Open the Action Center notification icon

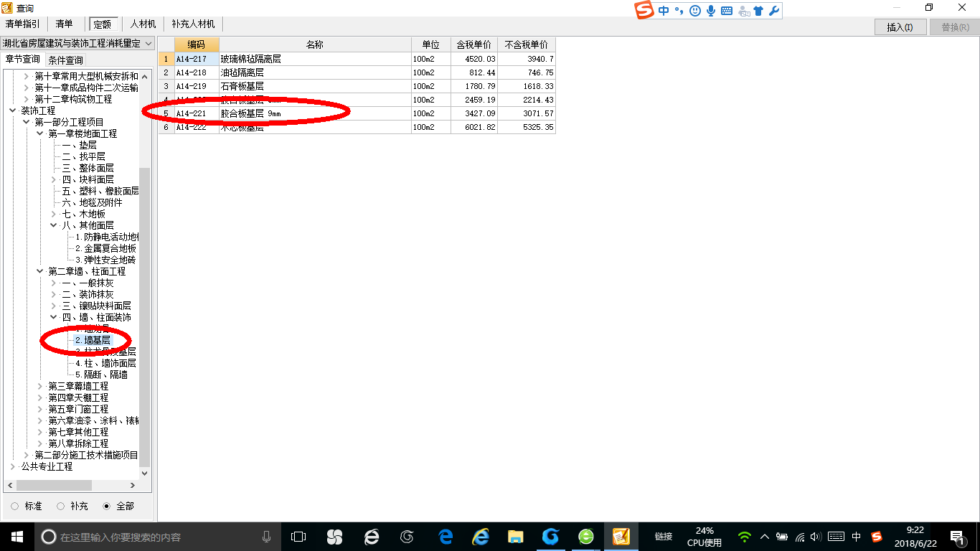[x=957, y=537]
